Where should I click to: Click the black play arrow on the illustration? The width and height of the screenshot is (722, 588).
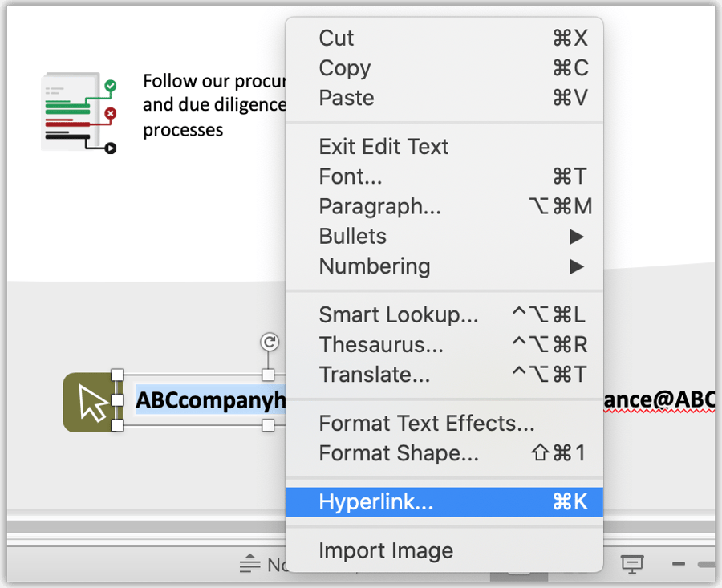[x=112, y=148]
